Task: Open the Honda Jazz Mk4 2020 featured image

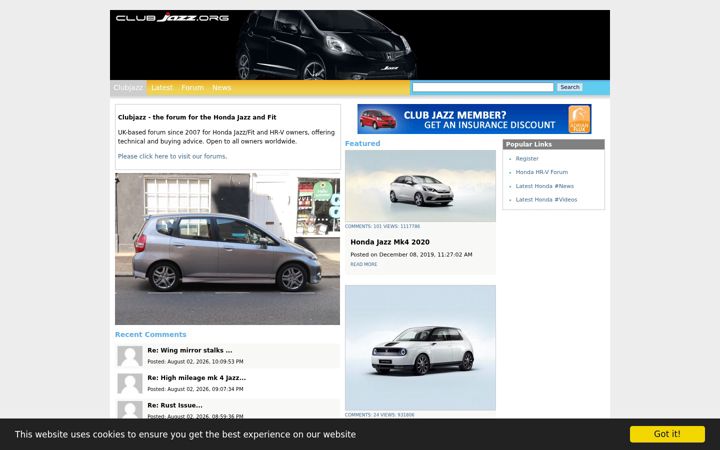Action: pos(420,186)
